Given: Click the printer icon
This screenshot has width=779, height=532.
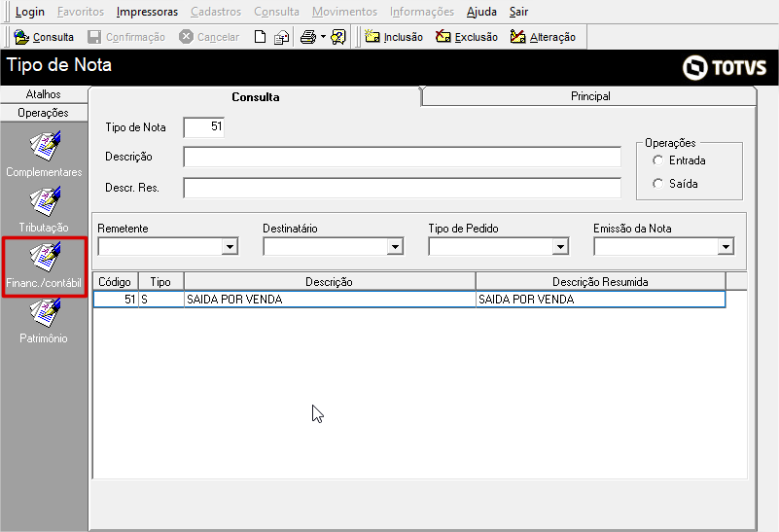Looking at the screenshot, I should tap(308, 37).
